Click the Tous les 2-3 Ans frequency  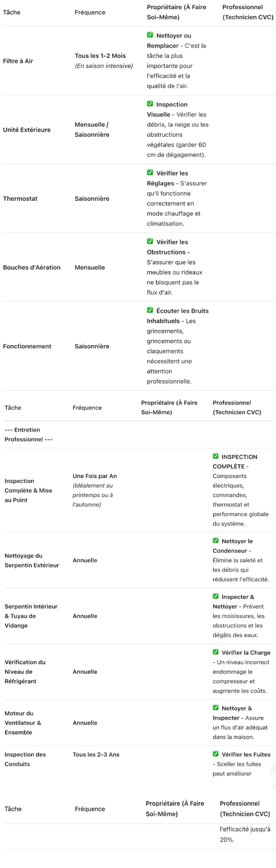coord(96,754)
